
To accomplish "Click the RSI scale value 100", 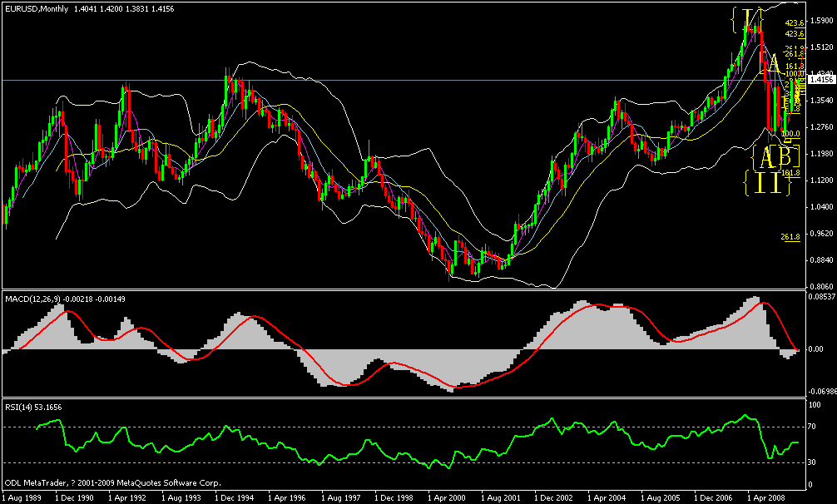I will (x=815, y=405).
